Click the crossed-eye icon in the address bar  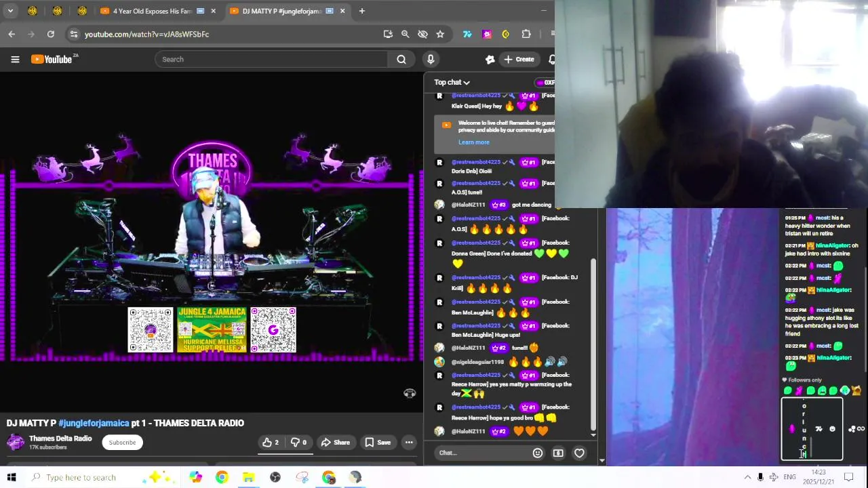pyautogui.click(x=422, y=34)
